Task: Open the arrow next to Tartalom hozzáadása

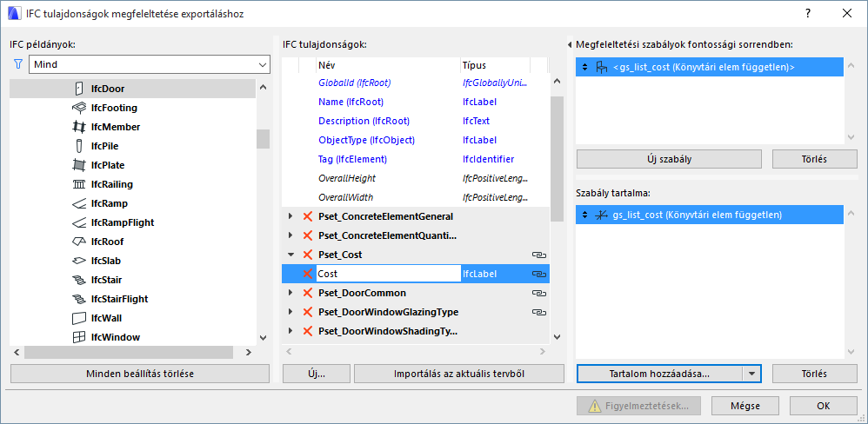Action: (751, 373)
